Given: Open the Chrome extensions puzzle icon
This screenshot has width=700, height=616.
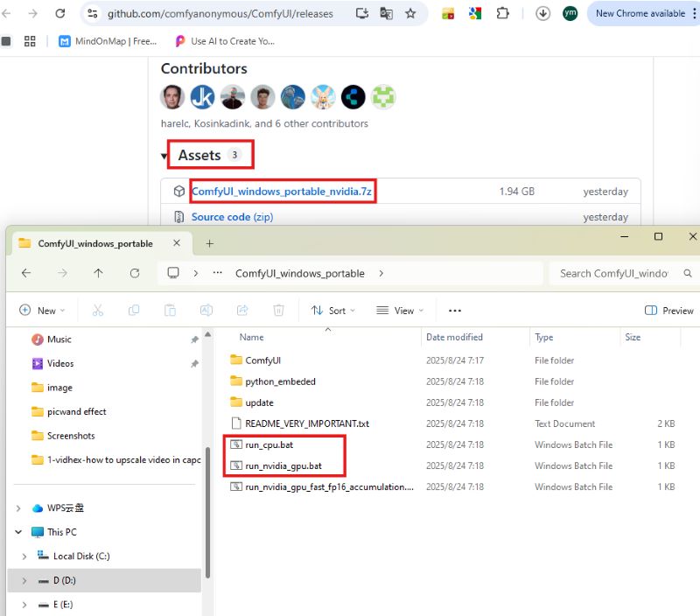Looking at the screenshot, I should (x=503, y=14).
